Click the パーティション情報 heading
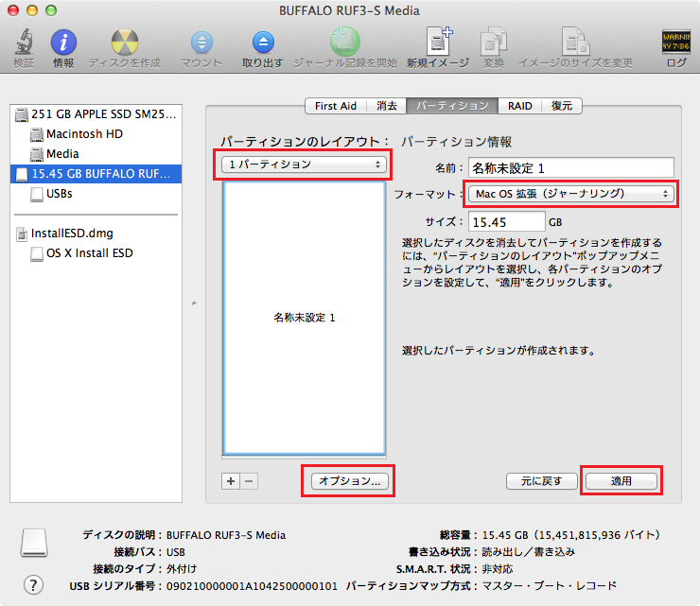Viewport: 700px width, 606px height. pos(456,142)
